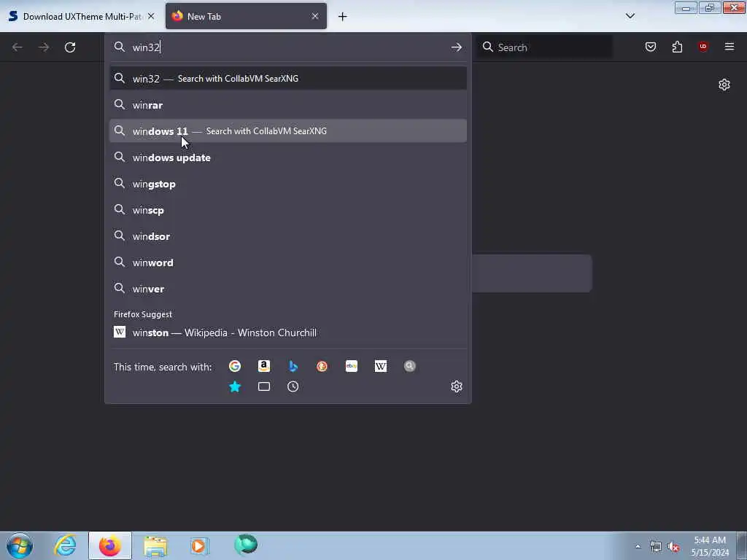The image size is (747, 560).
Task: Search this time with Bing
Action: click(x=293, y=366)
